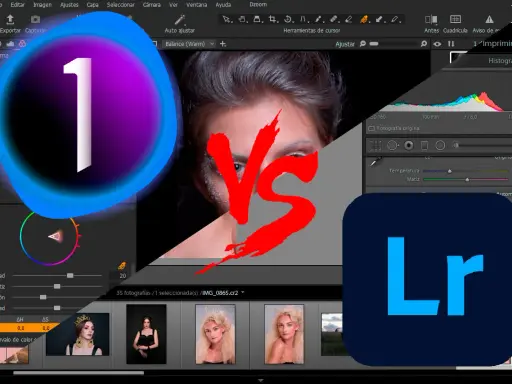This screenshot has height=384, width=512.
Task: Click the Antes before/after icon
Action: click(x=431, y=20)
